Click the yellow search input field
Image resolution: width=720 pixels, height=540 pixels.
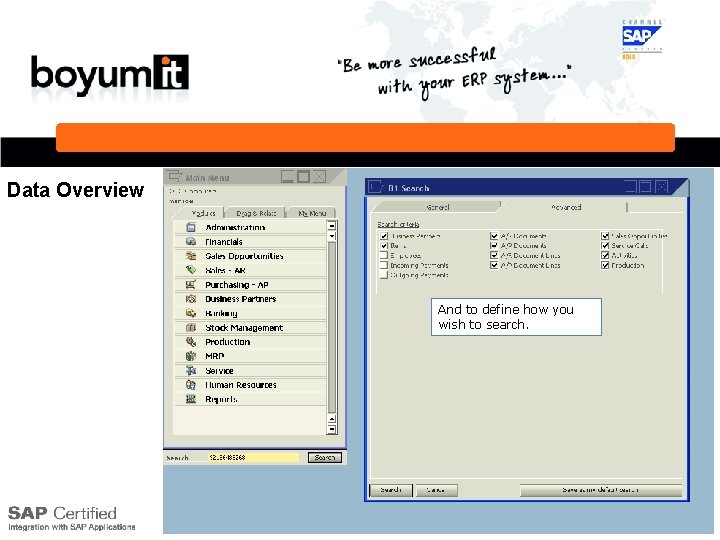pyautogui.click(x=253, y=457)
